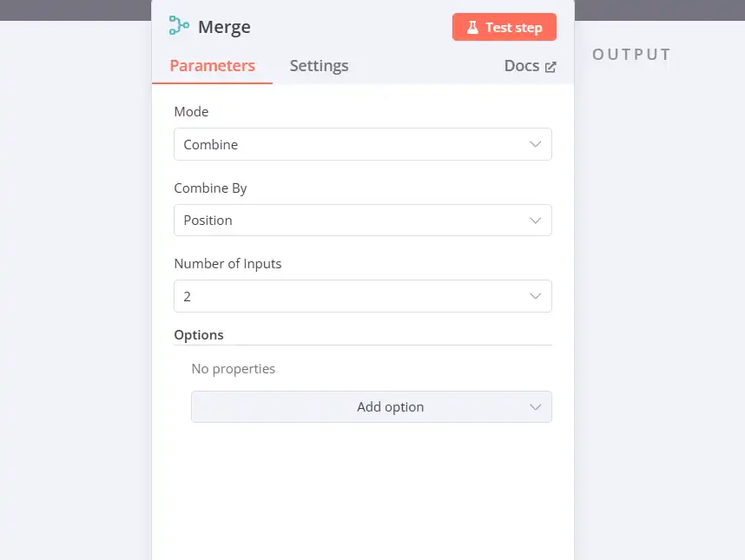Screen dimensions: 745x560
Task: Click the chevron arrow in Mode field
Action: click(x=536, y=144)
